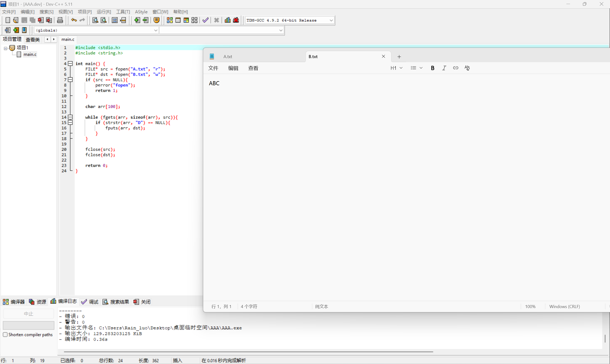Enable Shorten compiler paths checkbox
Screen dimensions: 610x364
click(x=5, y=334)
